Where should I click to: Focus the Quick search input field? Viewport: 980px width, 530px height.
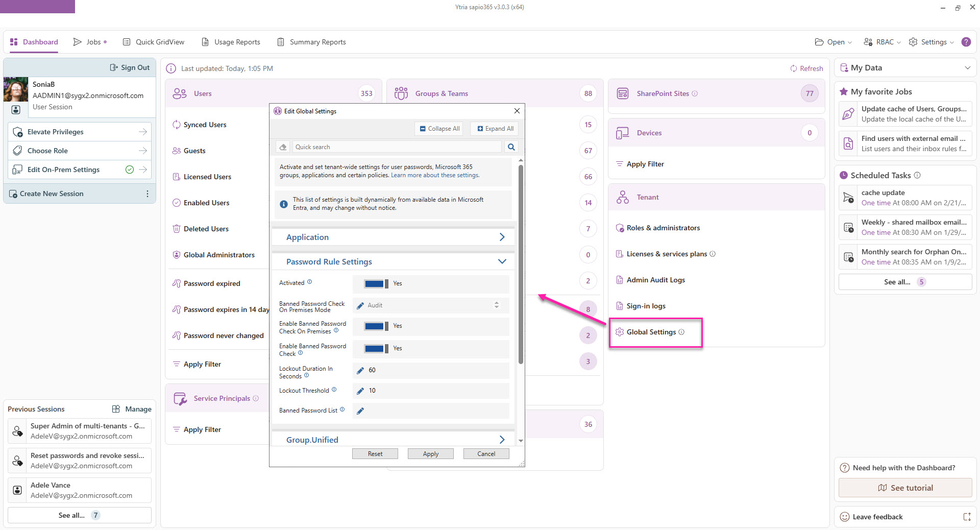(397, 147)
